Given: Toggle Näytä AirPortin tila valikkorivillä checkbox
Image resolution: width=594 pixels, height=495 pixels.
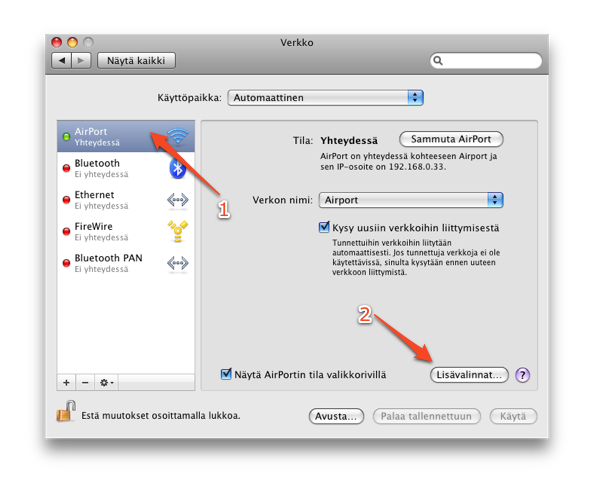Looking at the screenshot, I should pyautogui.click(x=226, y=374).
